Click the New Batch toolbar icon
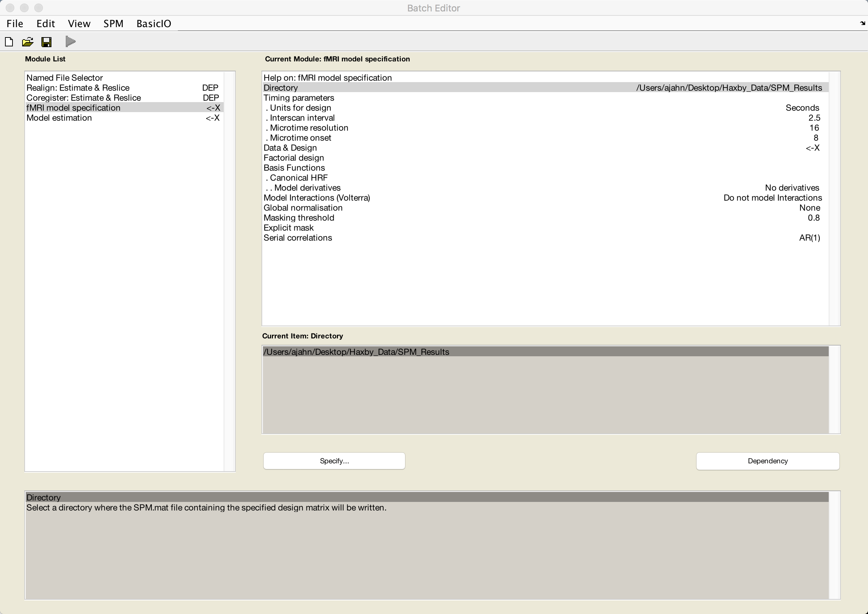This screenshot has width=868, height=614. (x=9, y=42)
